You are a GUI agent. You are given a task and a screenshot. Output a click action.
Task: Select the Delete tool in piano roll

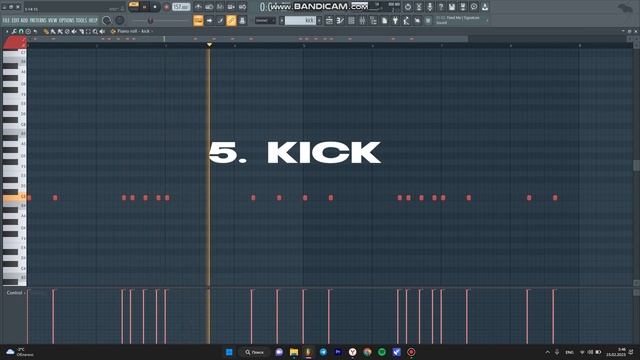point(67,31)
